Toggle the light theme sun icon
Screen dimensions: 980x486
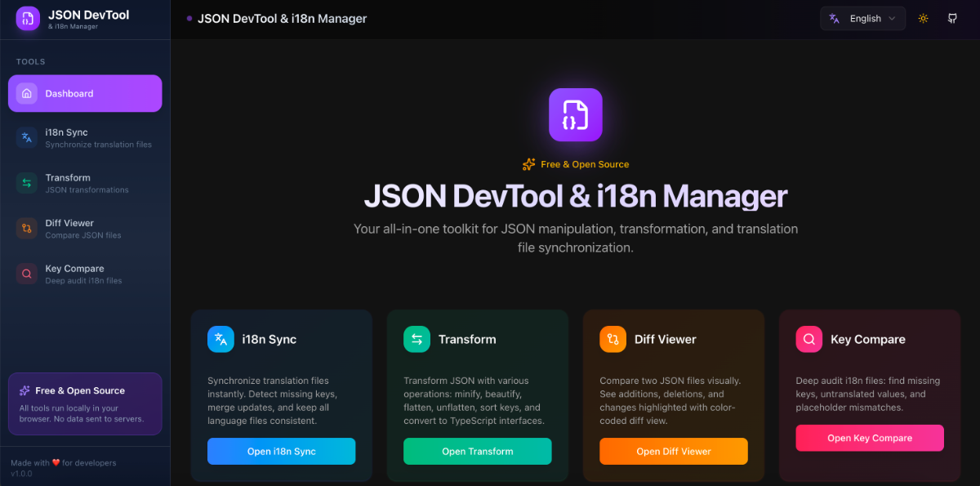(x=923, y=18)
